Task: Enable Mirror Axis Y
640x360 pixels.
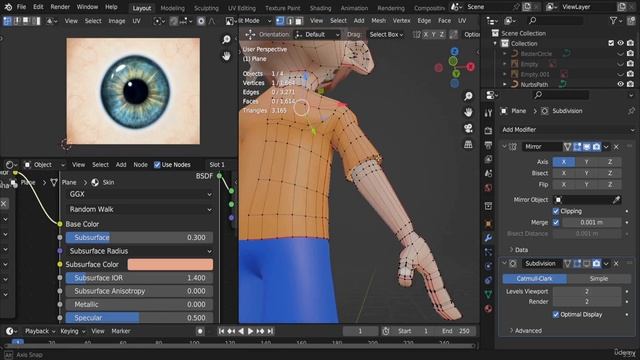Action: pyautogui.click(x=587, y=162)
